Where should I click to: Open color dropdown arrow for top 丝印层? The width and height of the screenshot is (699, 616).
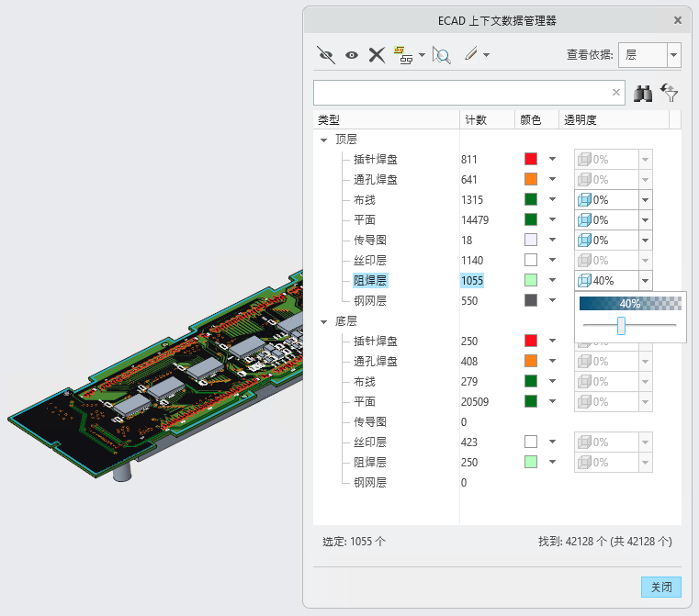[x=552, y=260]
